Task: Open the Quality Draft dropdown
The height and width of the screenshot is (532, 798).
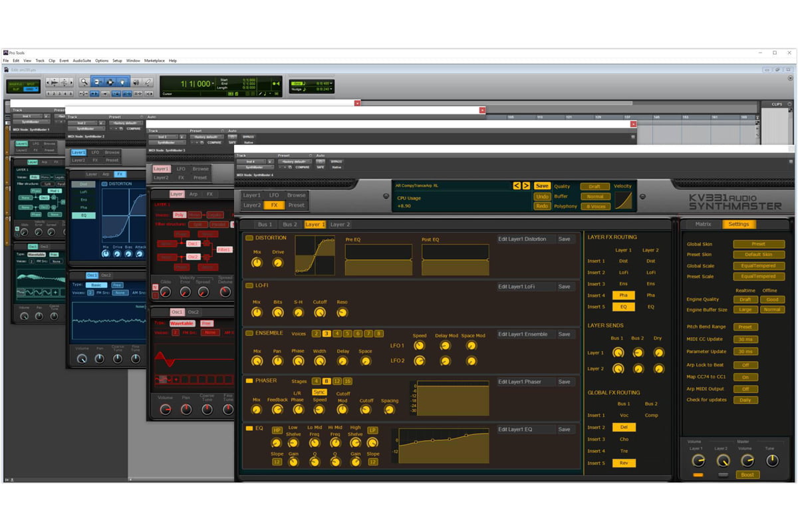Action: (x=595, y=186)
